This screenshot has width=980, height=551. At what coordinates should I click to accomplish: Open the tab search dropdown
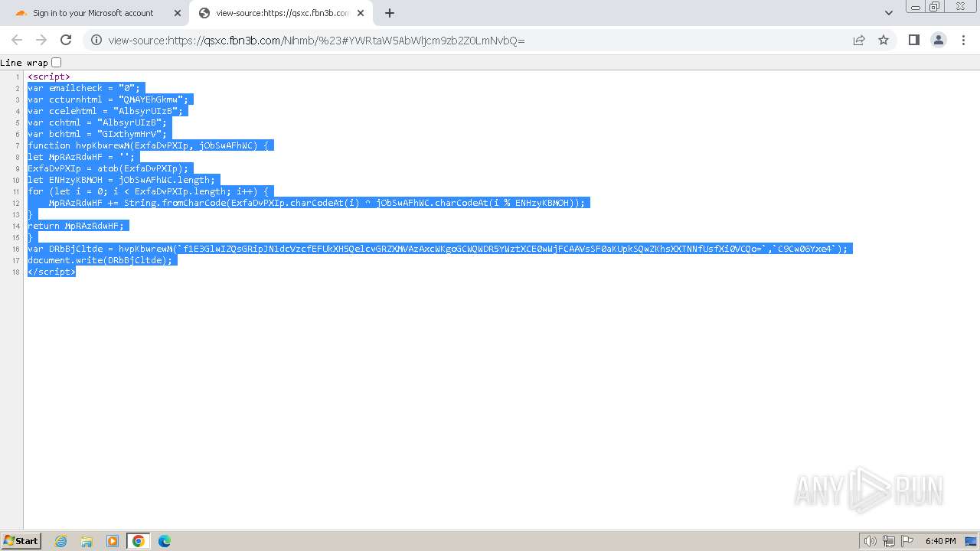tap(889, 13)
